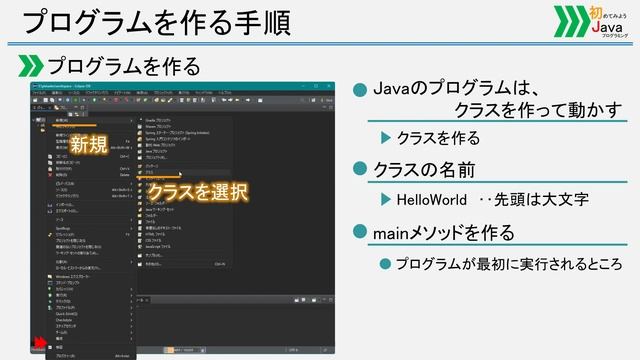Image resolution: width=640 pixels, height=360 pixels.
Task: Open the ウィンドウ menu in menu bar
Action: click(x=204, y=93)
